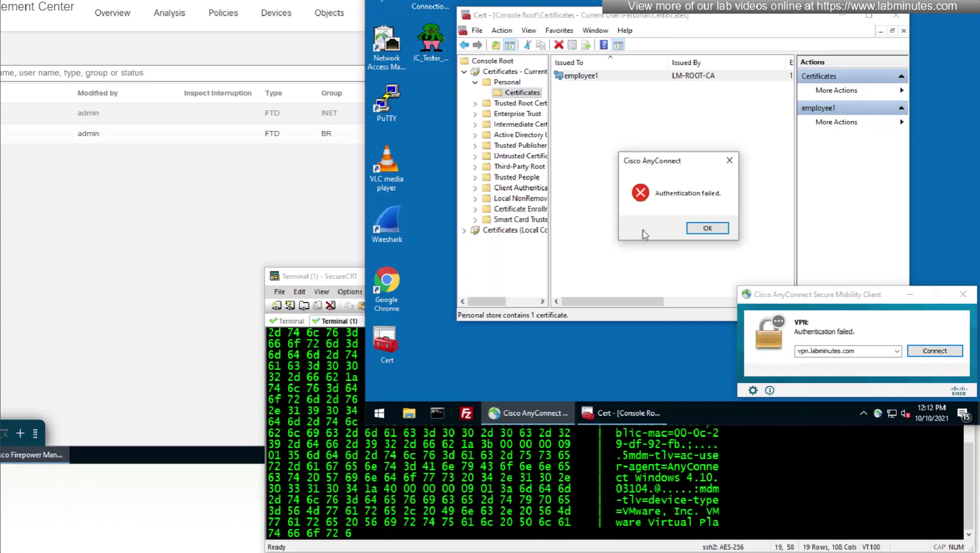Click OK on the Authentication failed dialog
The width and height of the screenshot is (980, 553).
[707, 228]
